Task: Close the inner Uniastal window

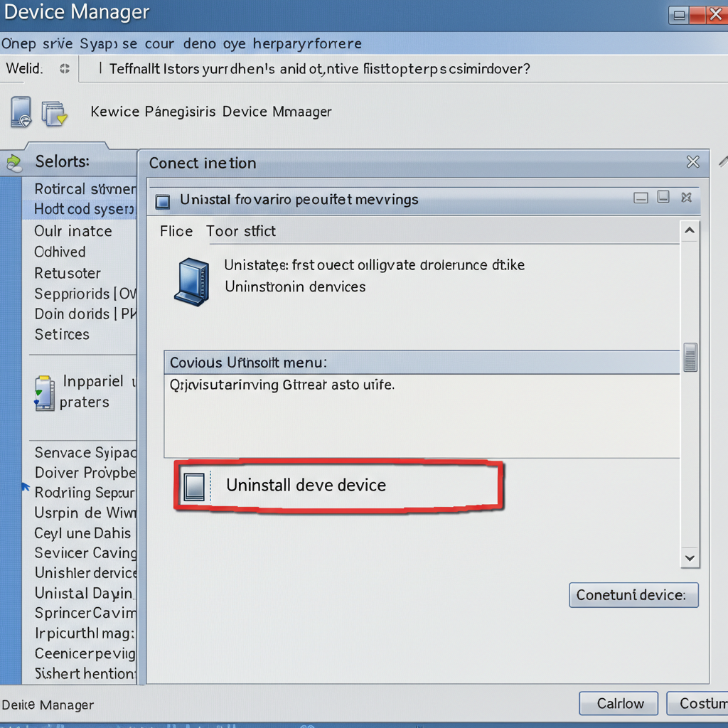Action: point(686,198)
